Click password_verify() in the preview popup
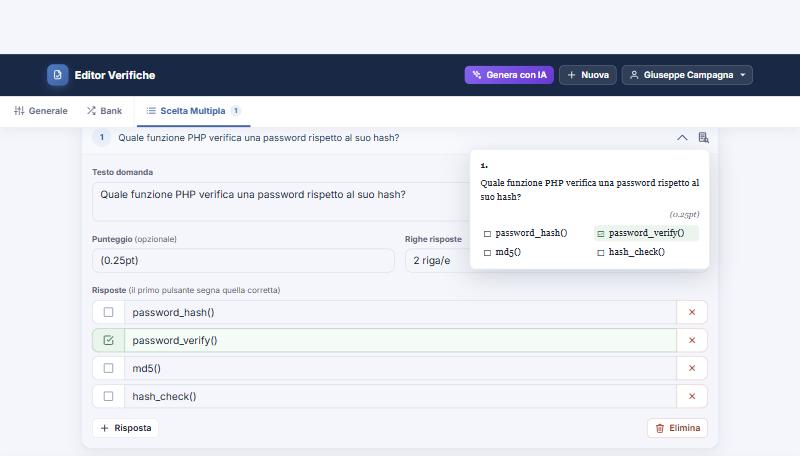800x456 pixels. [x=646, y=233]
